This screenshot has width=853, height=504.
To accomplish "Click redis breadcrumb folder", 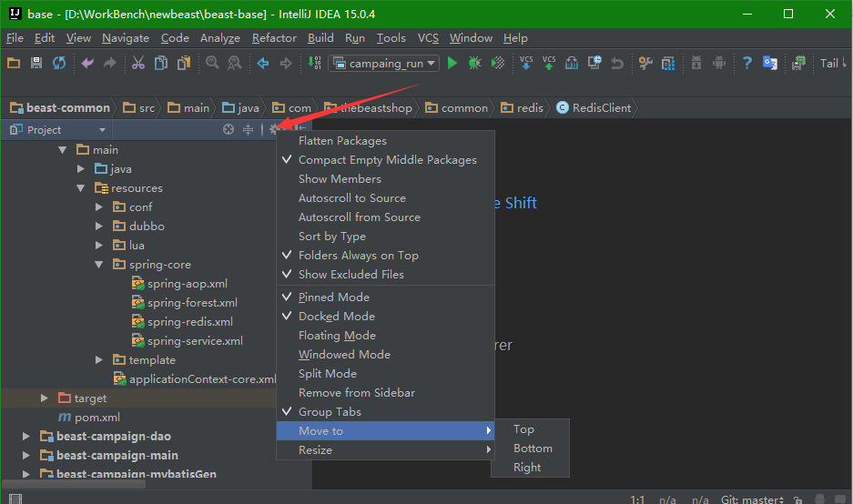I will pyautogui.click(x=523, y=108).
